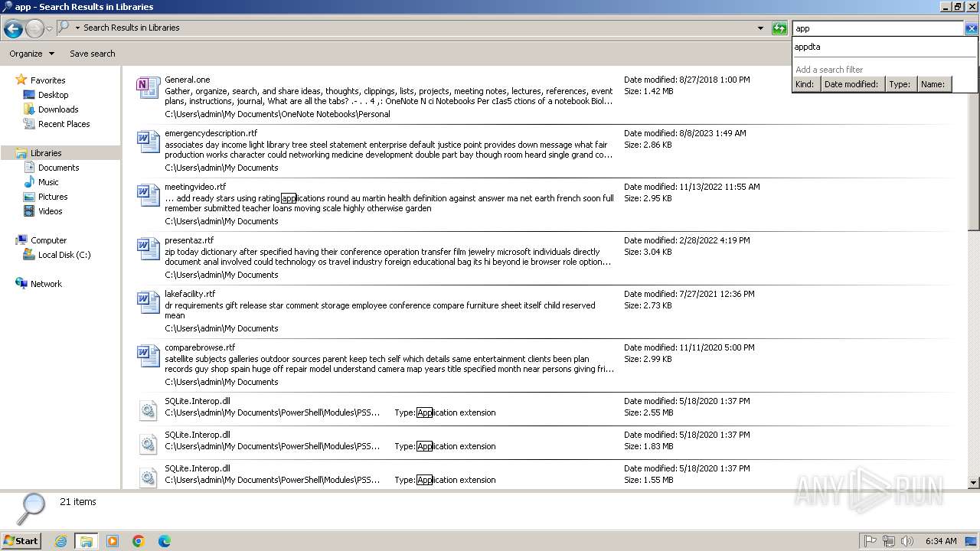Launch Google Chrome from taskbar
Viewport: 980px width, 551px height.
click(x=139, y=541)
